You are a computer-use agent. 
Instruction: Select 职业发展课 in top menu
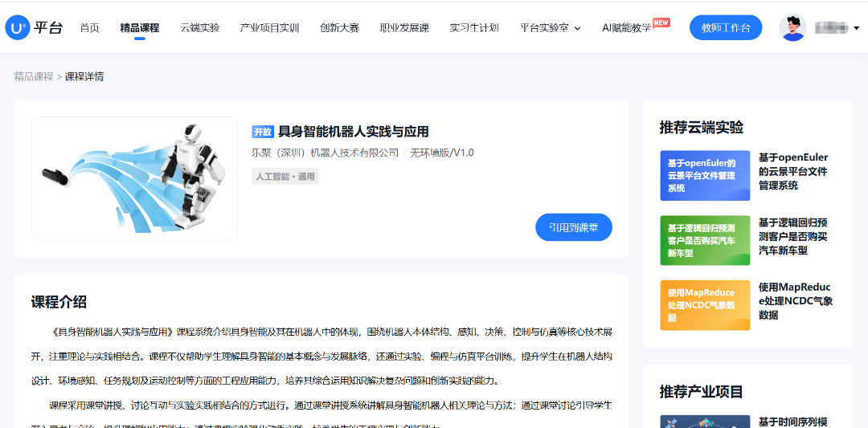(404, 28)
